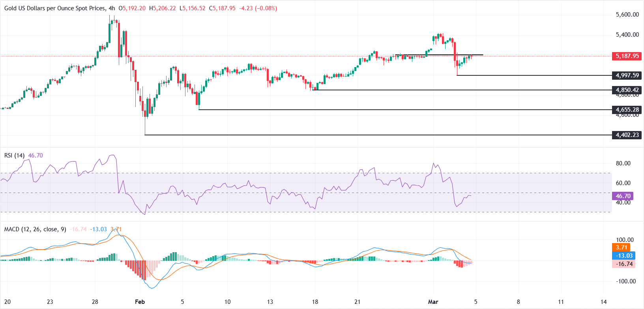Click the 4,655.28 support level label
The height and width of the screenshot is (309, 644).
pos(627,110)
